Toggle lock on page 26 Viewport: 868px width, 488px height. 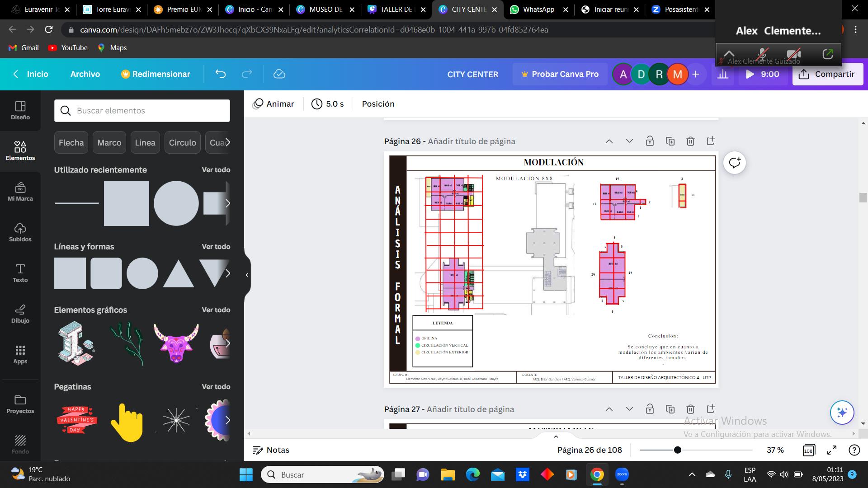(x=650, y=141)
